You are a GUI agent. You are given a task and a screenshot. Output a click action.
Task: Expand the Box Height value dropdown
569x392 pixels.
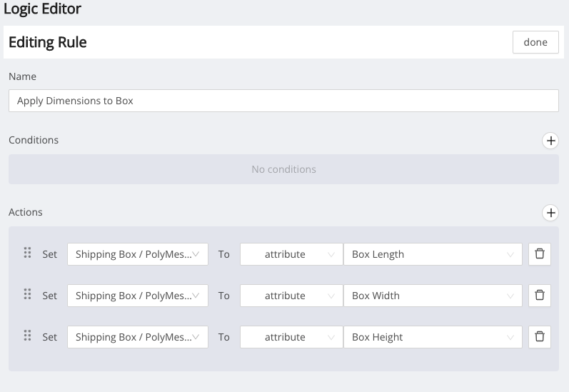click(433, 337)
